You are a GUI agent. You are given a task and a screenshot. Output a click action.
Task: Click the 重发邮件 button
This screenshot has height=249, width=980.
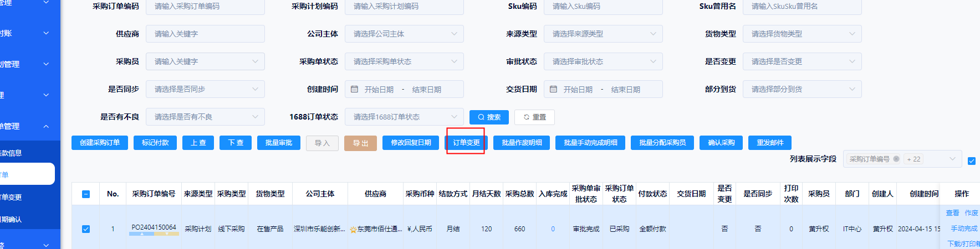[770, 143]
